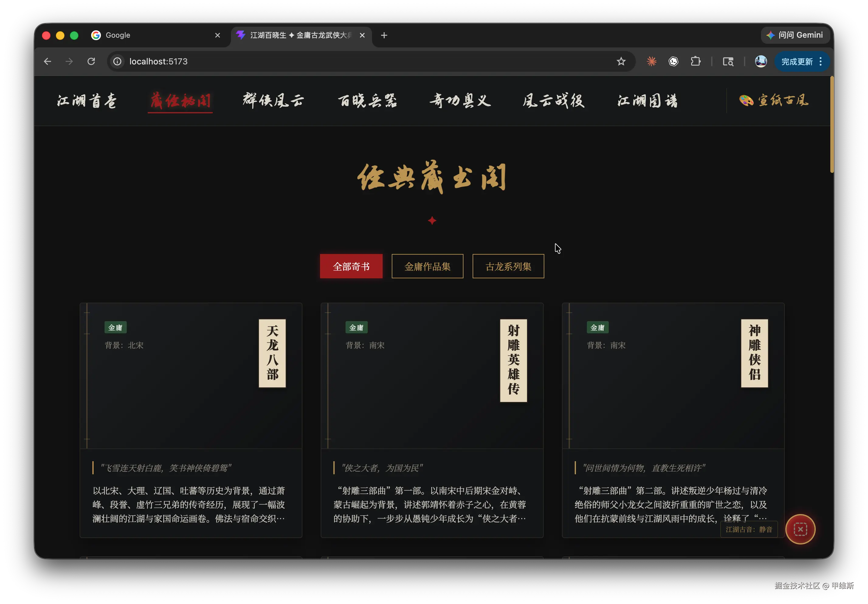Open the white circular swirl extension icon
The image size is (868, 604).
click(x=673, y=61)
